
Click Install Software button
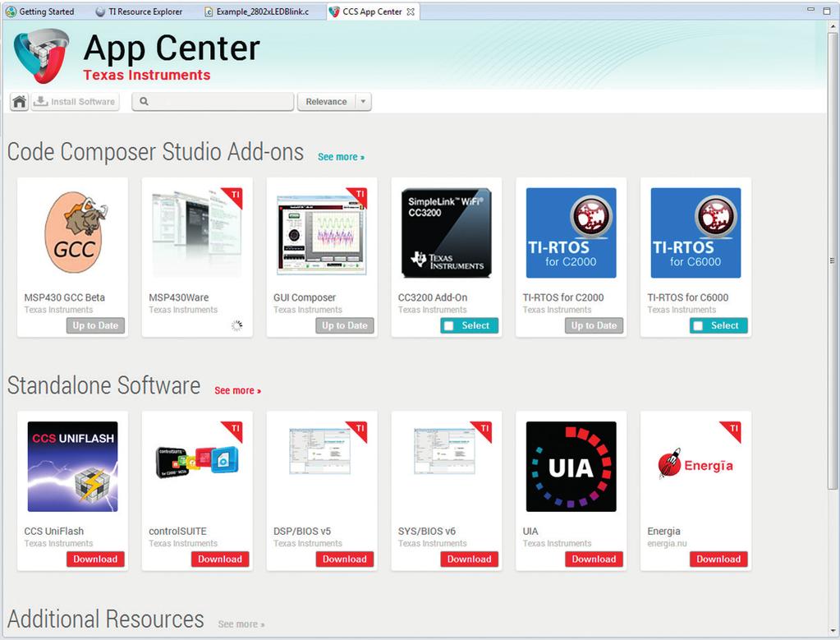75,101
